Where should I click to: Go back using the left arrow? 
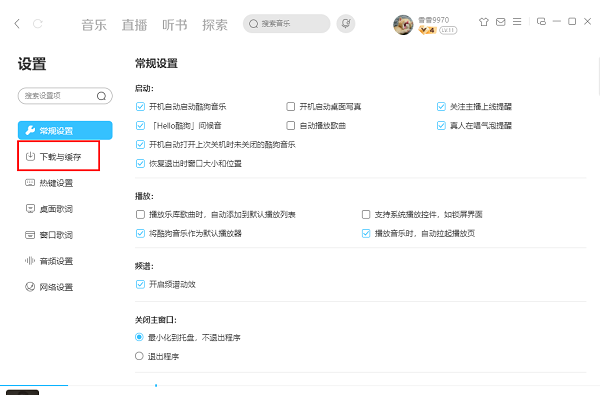click(17, 24)
